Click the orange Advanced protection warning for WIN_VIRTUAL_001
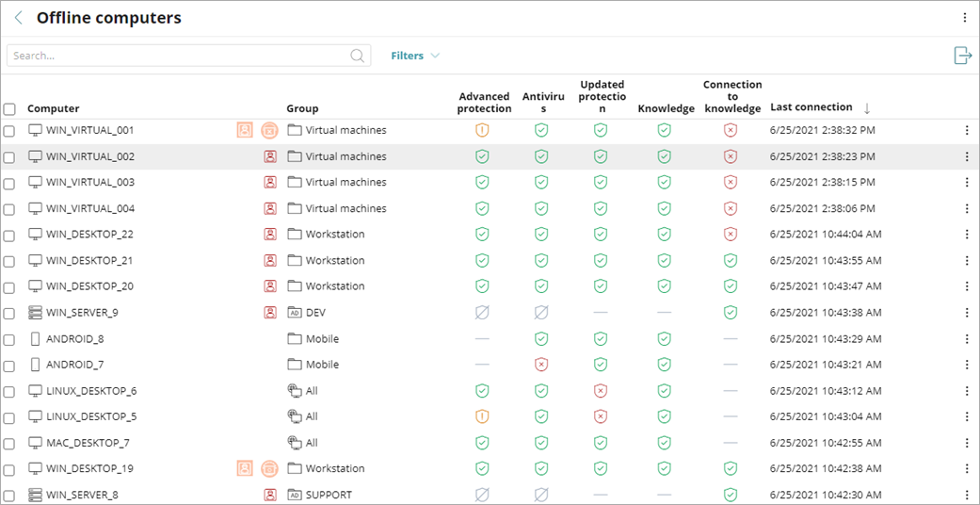The image size is (980, 505). click(482, 130)
